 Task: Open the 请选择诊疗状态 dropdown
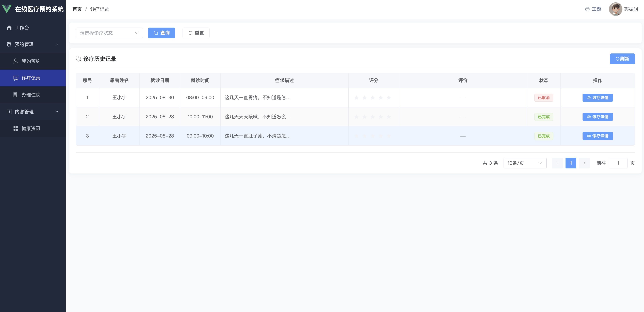(109, 33)
